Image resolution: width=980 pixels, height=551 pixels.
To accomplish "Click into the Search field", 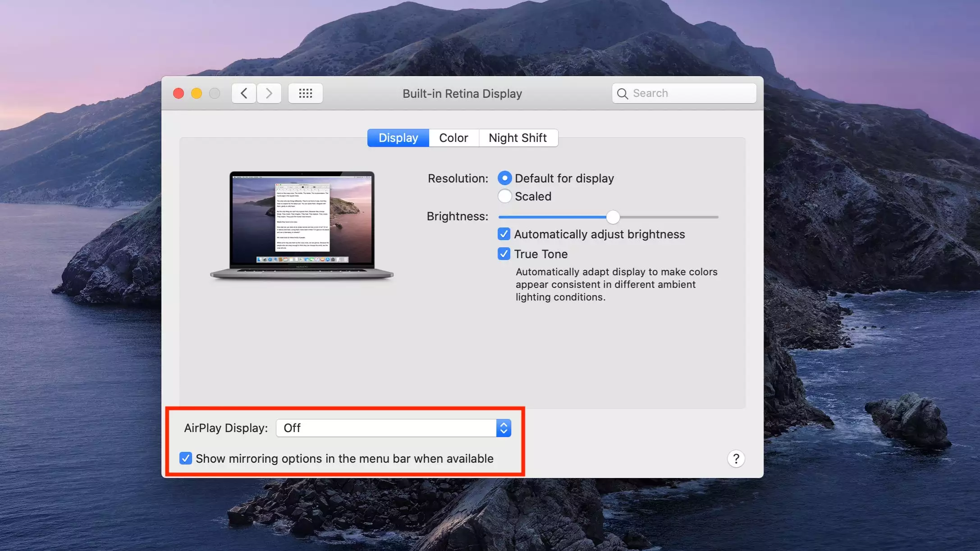I will 690,93.
